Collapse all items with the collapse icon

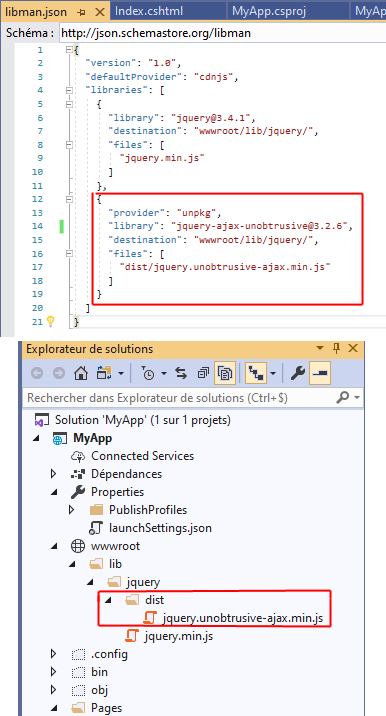[203, 374]
